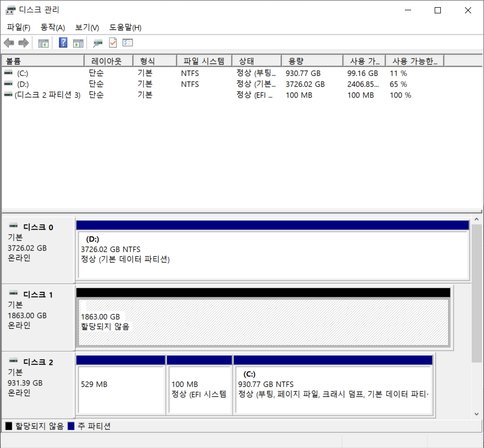This screenshot has width=484, height=448.
Task: Select the 100 MB EFI system partition block
Action: pos(199,389)
